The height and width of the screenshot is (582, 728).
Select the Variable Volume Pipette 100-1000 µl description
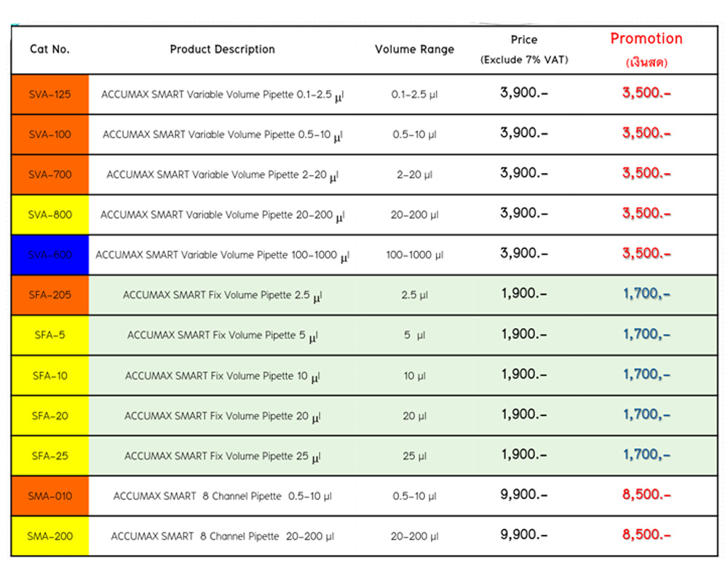click(x=222, y=256)
